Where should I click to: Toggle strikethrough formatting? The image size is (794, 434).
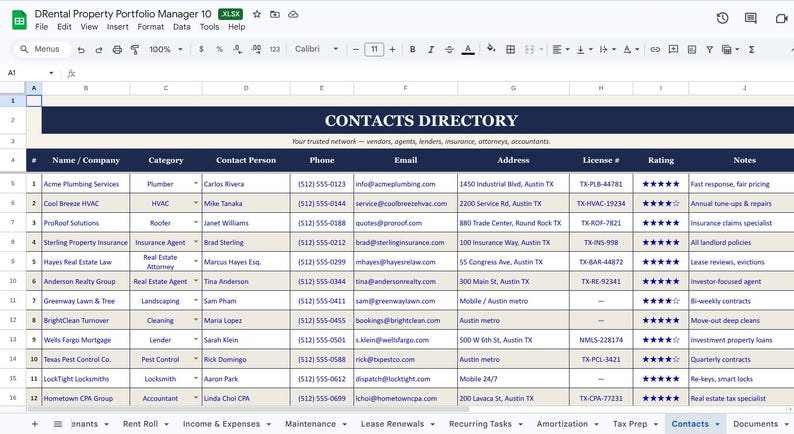pyautogui.click(x=449, y=50)
